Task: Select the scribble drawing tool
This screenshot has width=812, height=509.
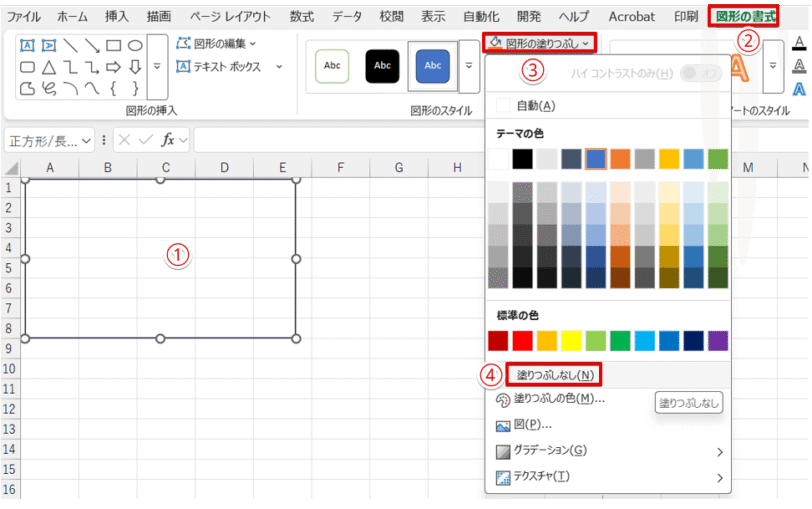Action: (x=49, y=89)
